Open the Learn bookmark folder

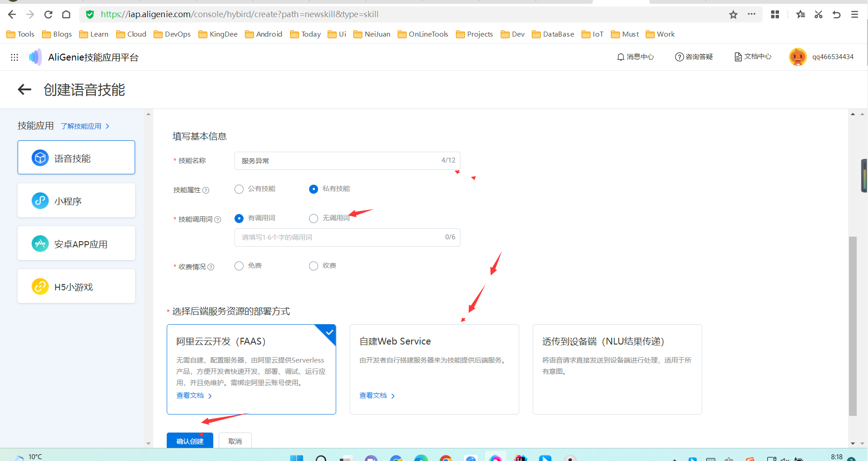(x=94, y=34)
